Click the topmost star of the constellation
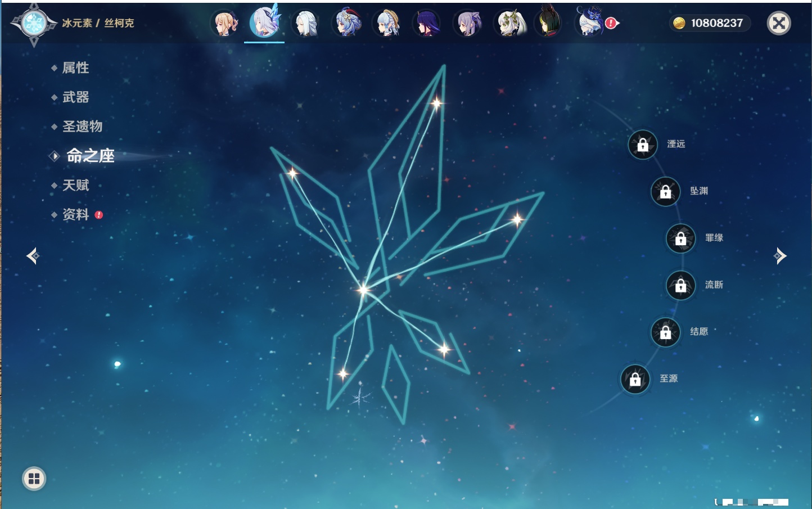 pyautogui.click(x=436, y=103)
